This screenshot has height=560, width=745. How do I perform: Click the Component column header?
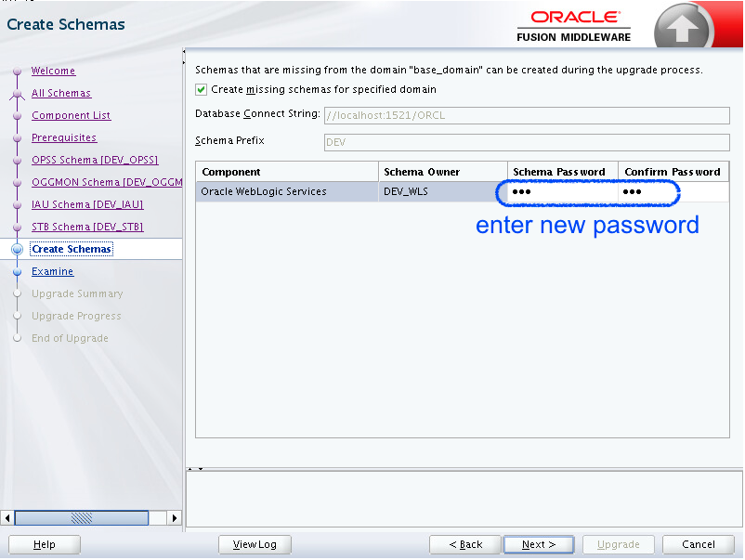pos(287,172)
